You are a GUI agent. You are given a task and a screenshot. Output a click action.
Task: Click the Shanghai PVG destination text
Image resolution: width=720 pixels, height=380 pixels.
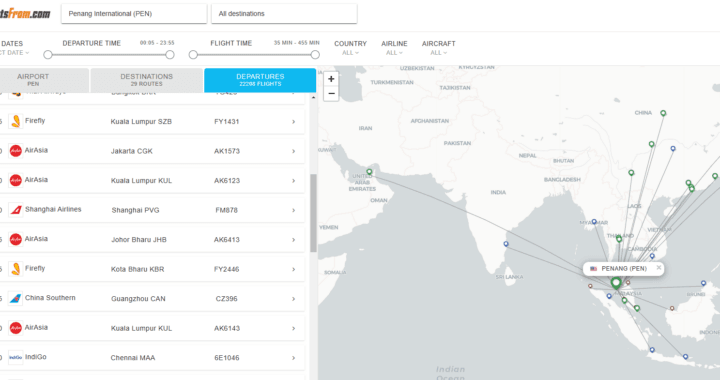point(135,210)
